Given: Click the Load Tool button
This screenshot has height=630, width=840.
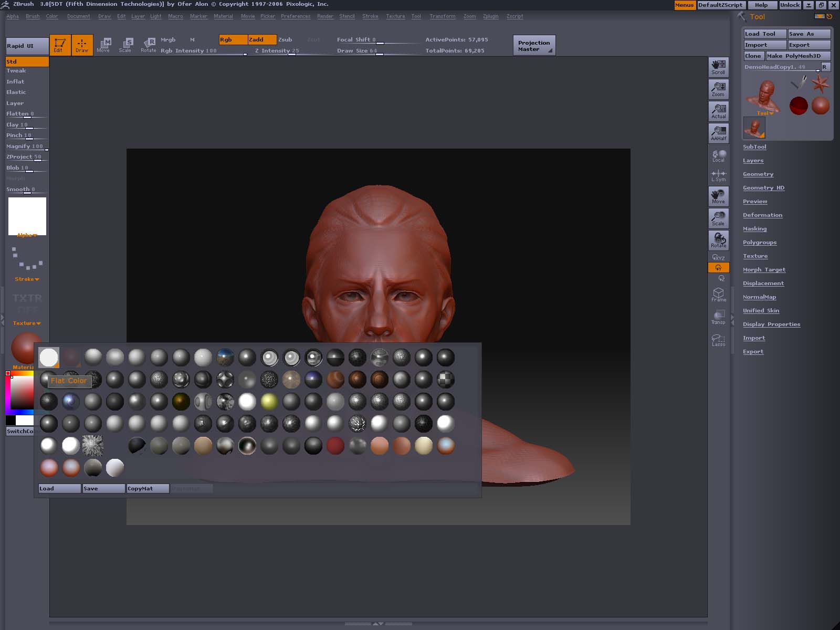Looking at the screenshot, I should [764, 34].
